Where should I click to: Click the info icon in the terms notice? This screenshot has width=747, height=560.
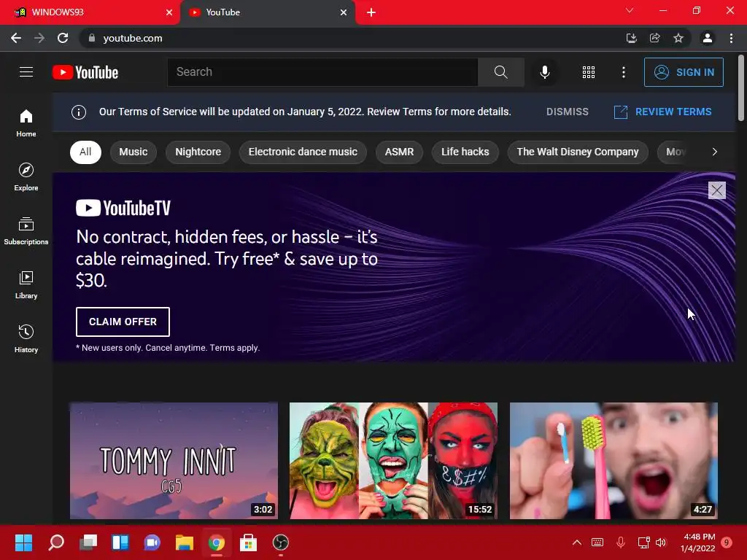(79, 112)
